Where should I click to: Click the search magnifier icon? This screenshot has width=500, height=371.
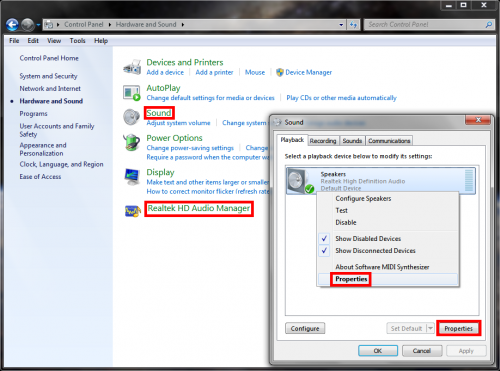[489, 25]
